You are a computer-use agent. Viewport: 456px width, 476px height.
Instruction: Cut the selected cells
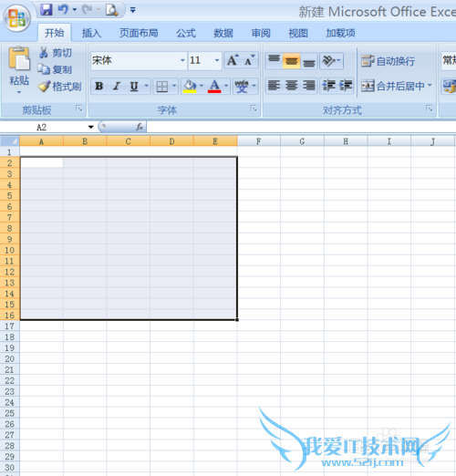56,53
